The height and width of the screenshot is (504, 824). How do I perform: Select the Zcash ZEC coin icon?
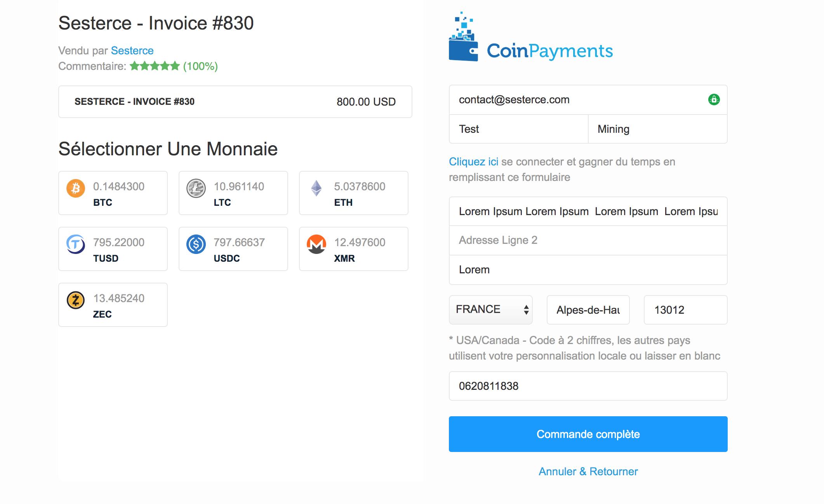[x=76, y=300]
